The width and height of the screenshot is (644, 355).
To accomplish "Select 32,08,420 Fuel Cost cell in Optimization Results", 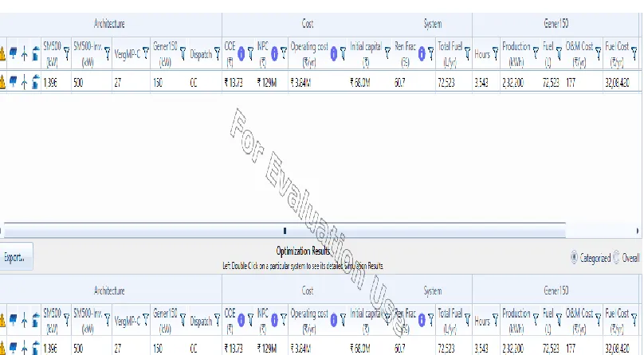I will coord(618,349).
